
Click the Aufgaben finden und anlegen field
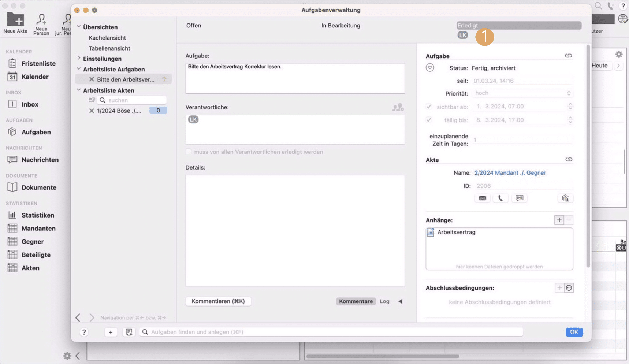point(331,332)
